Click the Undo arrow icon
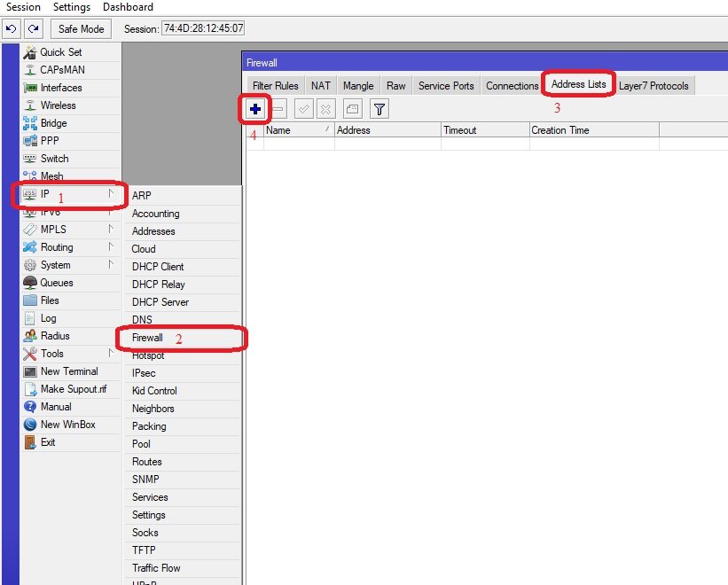Image resolution: width=728 pixels, height=585 pixels. (12, 28)
